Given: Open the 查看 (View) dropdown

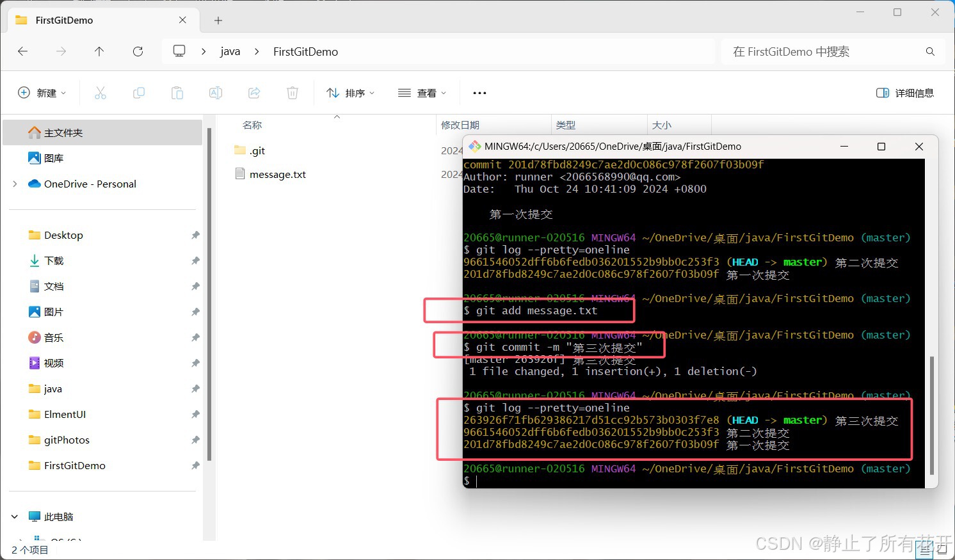Looking at the screenshot, I should [422, 93].
